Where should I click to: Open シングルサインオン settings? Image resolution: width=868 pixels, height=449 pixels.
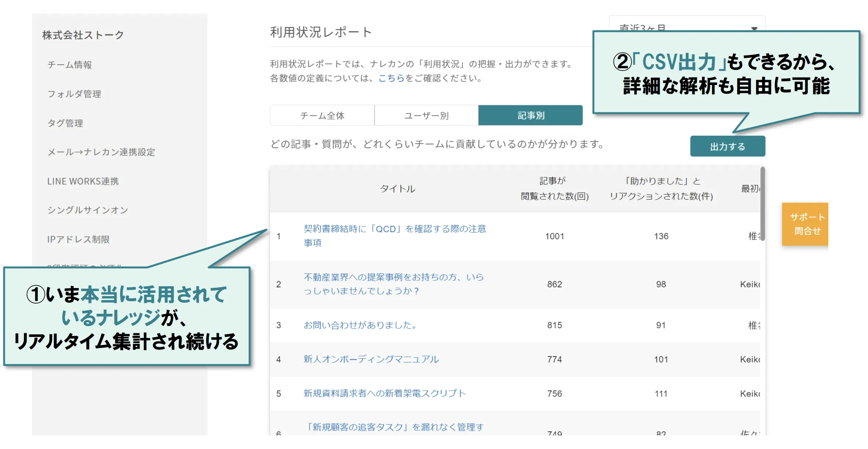[x=88, y=210]
